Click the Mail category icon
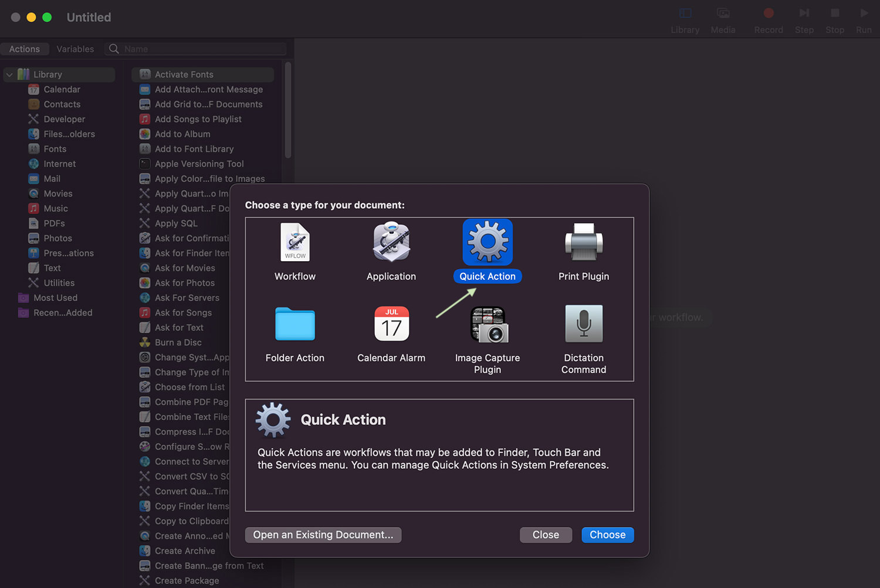The height and width of the screenshot is (588, 880). (x=34, y=178)
